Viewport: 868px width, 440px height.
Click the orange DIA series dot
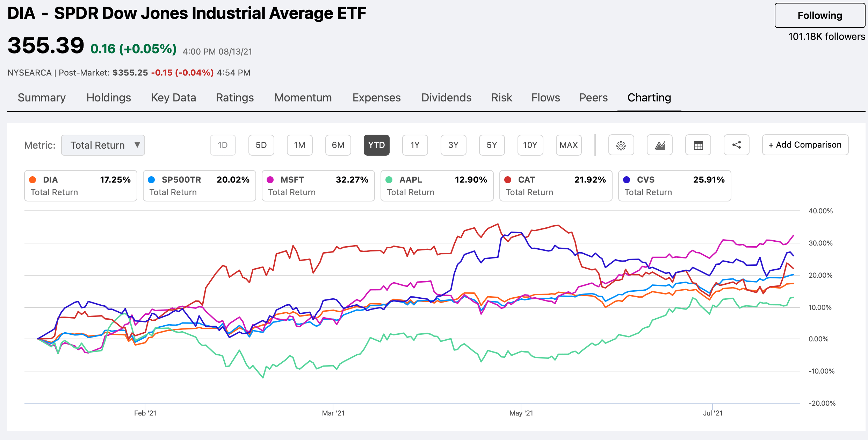pos(33,179)
